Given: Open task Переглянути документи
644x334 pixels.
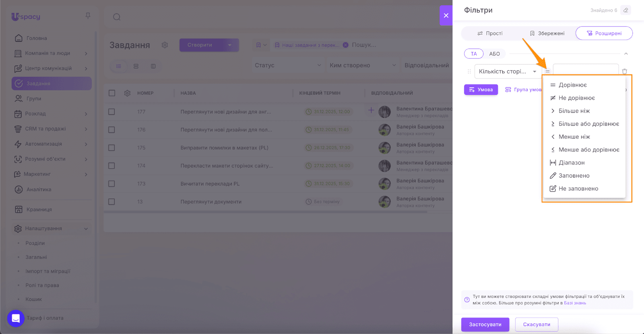Looking at the screenshot, I should coord(211,202).
